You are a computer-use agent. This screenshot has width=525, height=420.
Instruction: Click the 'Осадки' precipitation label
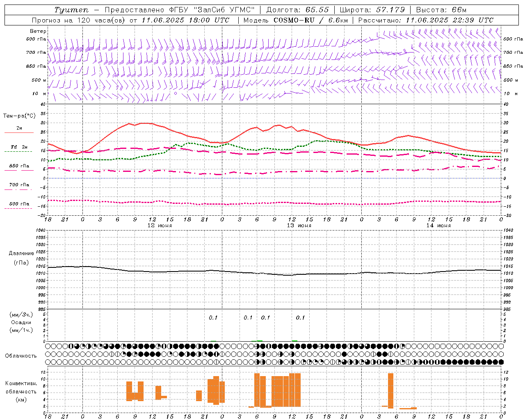point(21,322)
